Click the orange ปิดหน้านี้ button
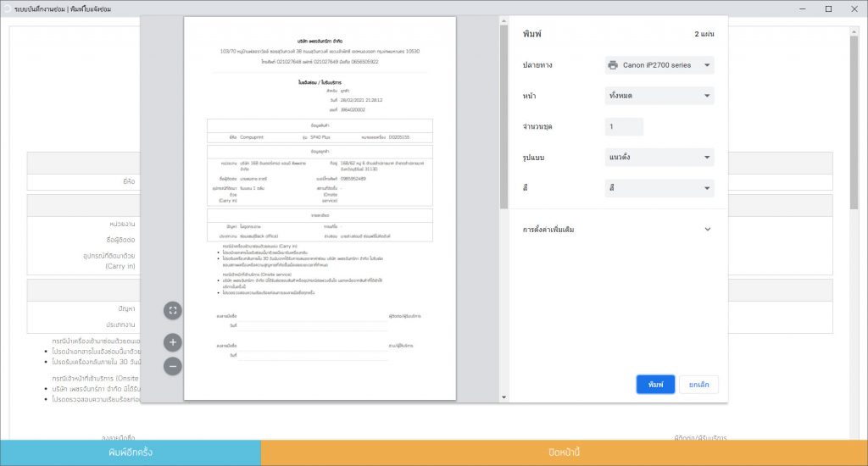The height and width of the screenshot is (466, 868). tap(564, 452)
